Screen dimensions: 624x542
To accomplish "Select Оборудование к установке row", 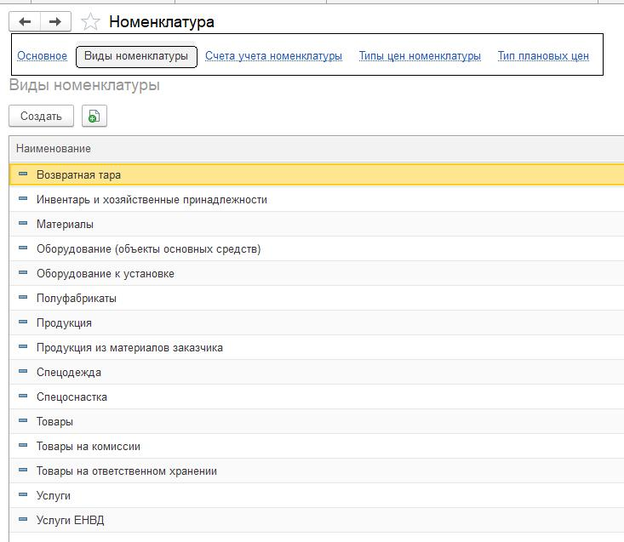I will tap(105, 273).
